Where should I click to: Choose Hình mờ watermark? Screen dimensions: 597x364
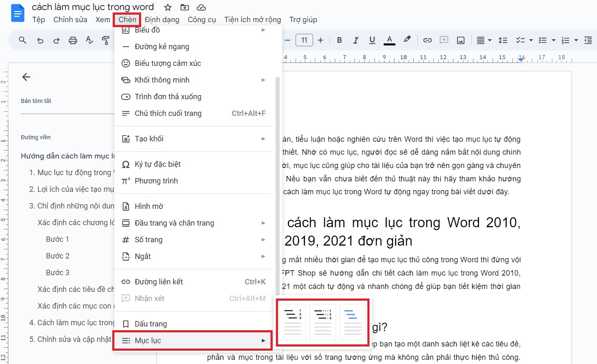click(x=194, y=206)
